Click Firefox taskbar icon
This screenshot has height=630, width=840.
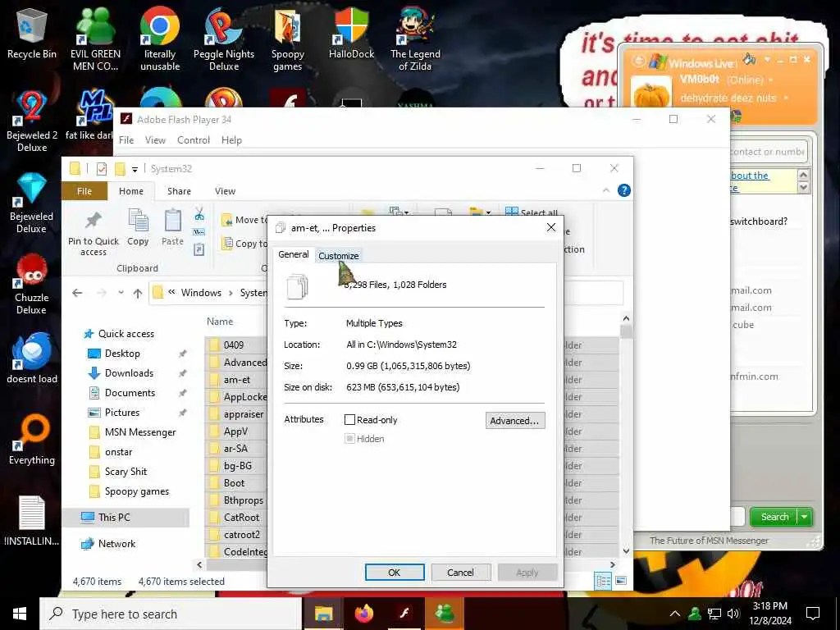click(x=363, y=614)
